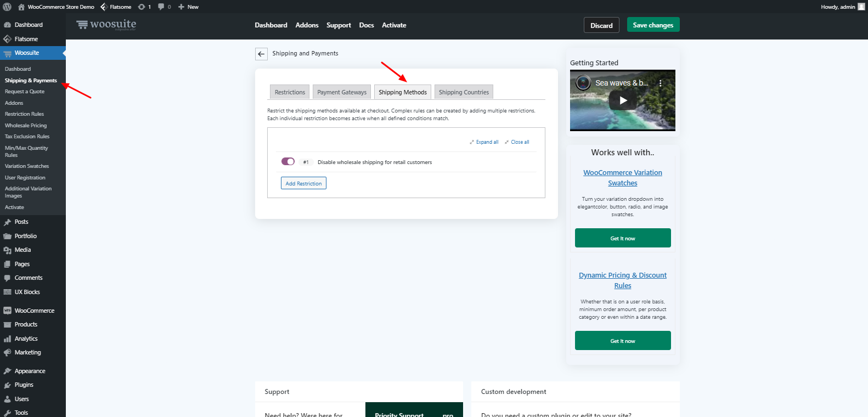
Task: Click the Pages icon in sidebar
Action: tap(7, 264)
